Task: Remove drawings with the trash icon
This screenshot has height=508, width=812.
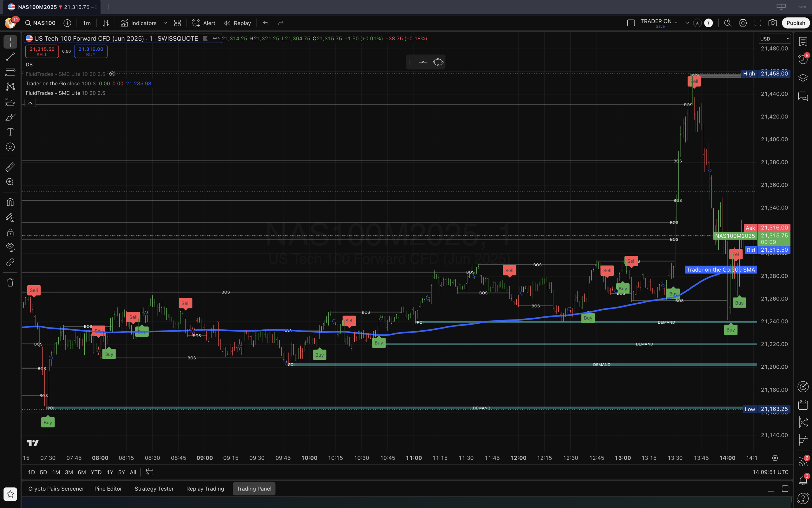Action: click(10, 282)
